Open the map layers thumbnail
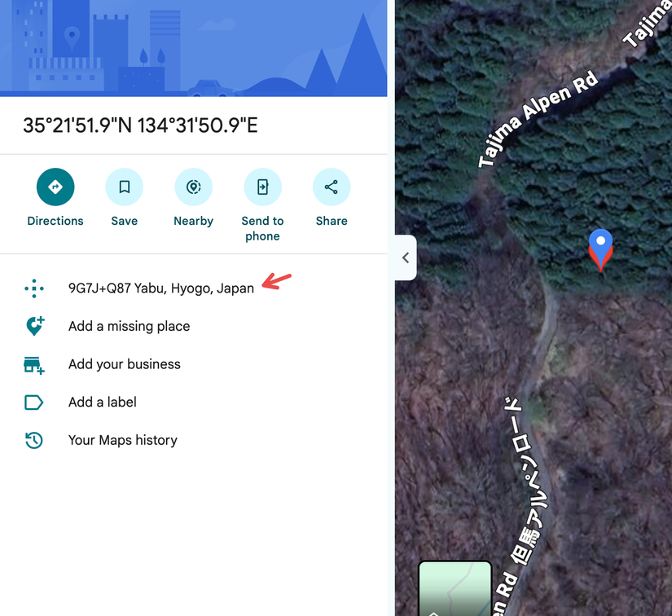The height and width of the screenshot is (616, 672). 455,588
